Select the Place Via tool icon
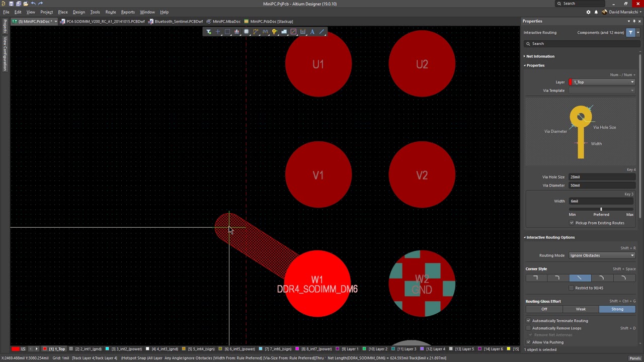The width and height of the screenshot is (644, 362). click(275, 32)
